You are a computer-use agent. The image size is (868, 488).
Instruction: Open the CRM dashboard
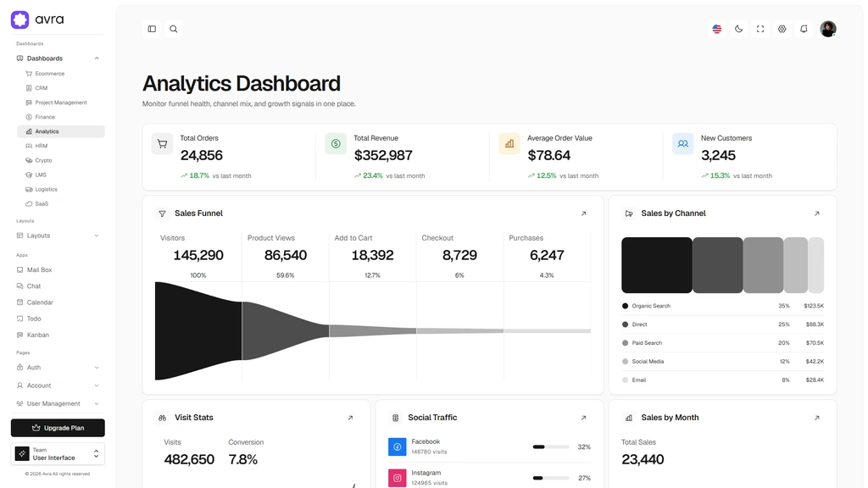coord(61,88)
